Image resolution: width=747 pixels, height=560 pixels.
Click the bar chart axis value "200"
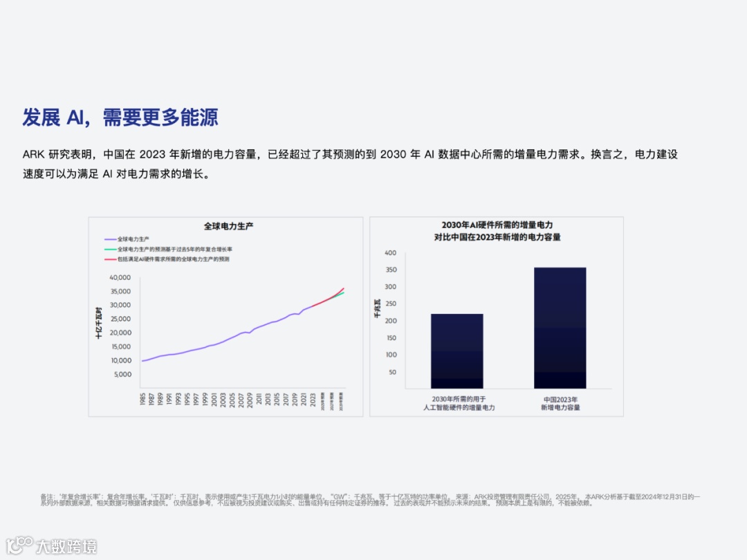tap(391, 321)
